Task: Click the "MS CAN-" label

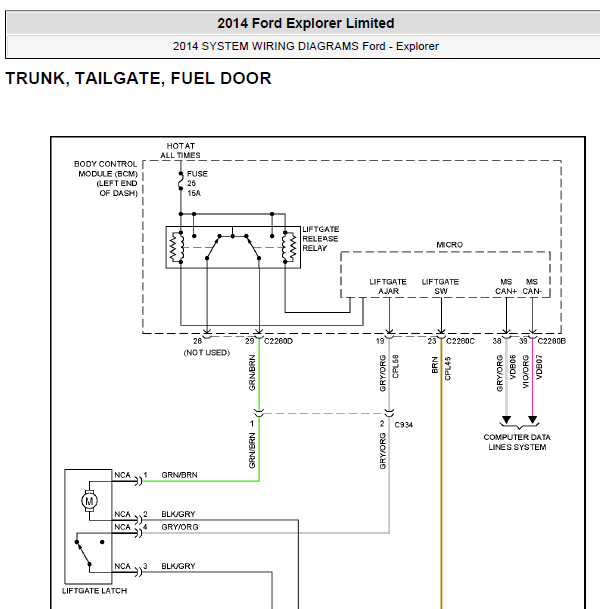Action: (532, 286)
